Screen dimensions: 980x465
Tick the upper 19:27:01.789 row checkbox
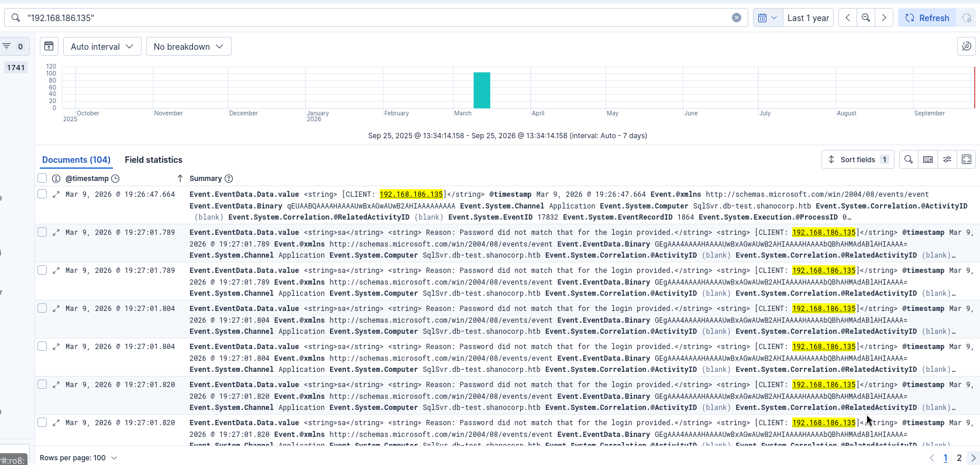tap(42, 232)
